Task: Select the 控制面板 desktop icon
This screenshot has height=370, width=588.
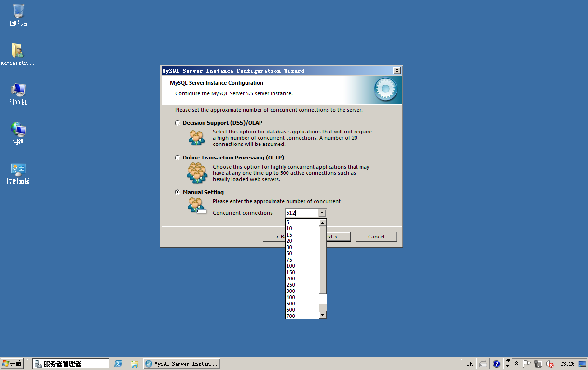Action: coord(18,173)
